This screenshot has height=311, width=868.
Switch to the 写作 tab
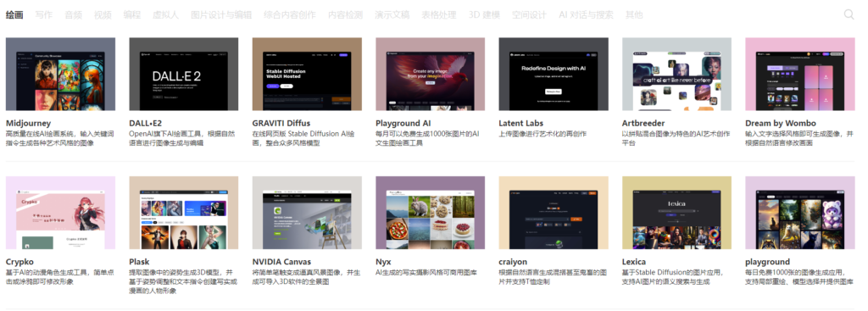[44, 15]
